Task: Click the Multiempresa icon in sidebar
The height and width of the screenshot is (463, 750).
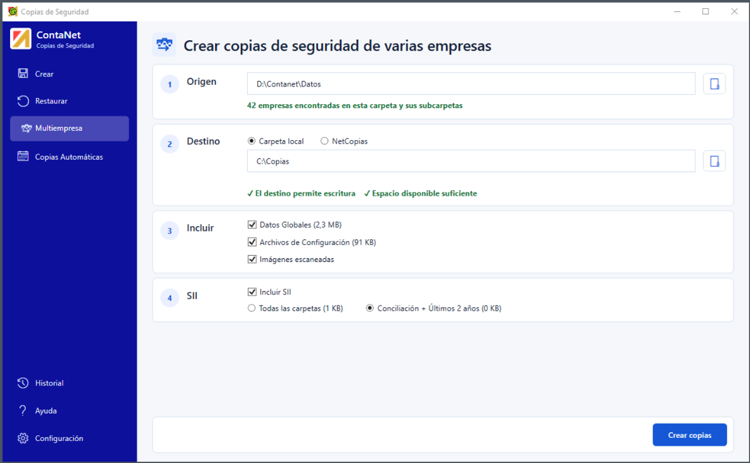Action: (26, 128)
